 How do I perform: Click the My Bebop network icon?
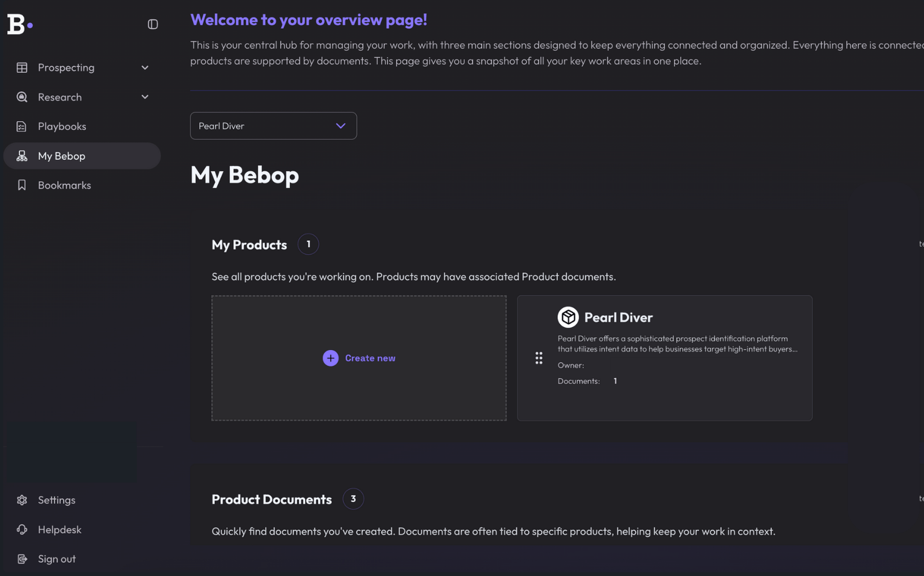[x=22, y=156]
